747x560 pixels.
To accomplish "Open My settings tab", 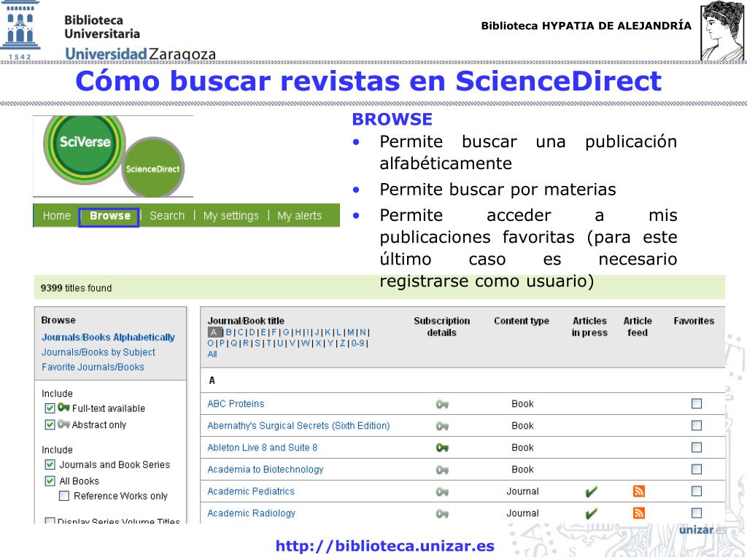I will pyautogui.click(x=231, y=216).
